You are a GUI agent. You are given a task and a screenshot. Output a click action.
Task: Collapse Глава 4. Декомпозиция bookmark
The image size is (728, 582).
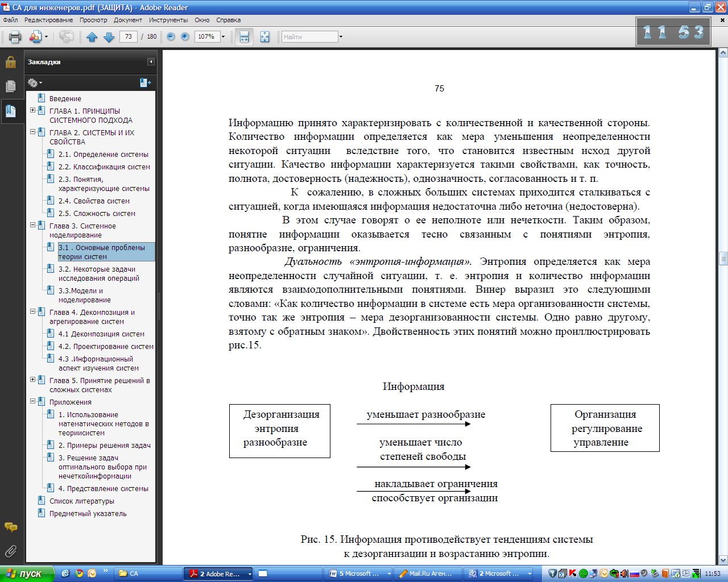(32, 311)
